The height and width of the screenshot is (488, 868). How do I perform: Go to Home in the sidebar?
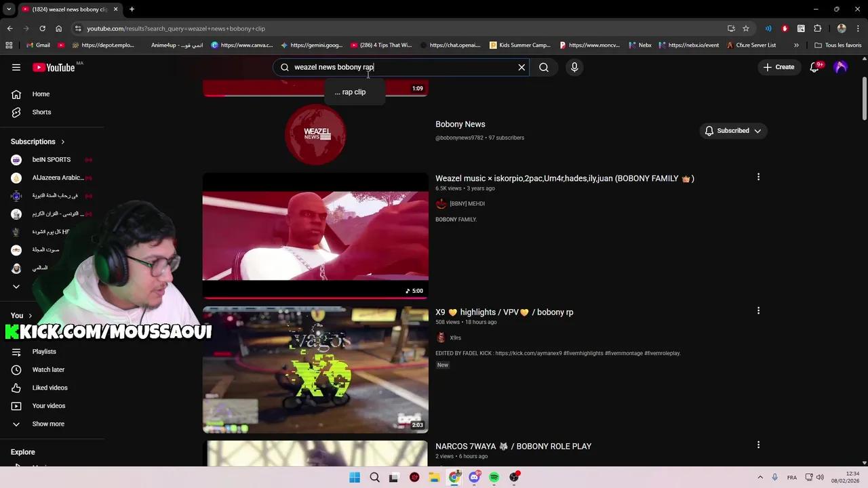[x=41, y=94]
